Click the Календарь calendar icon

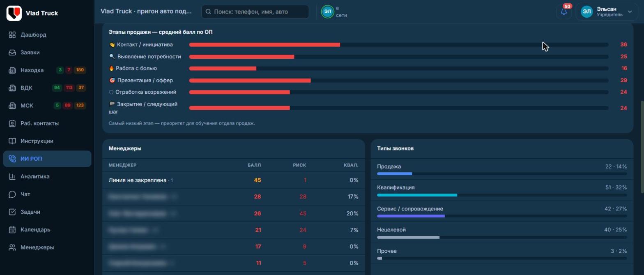coord(12,229)
